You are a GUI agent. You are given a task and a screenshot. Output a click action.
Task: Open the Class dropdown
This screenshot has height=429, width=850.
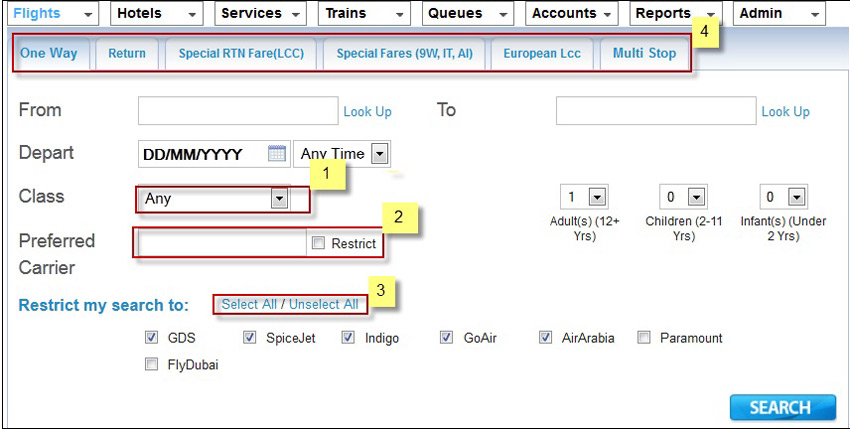pyautogui.click(x=279, y=199)
